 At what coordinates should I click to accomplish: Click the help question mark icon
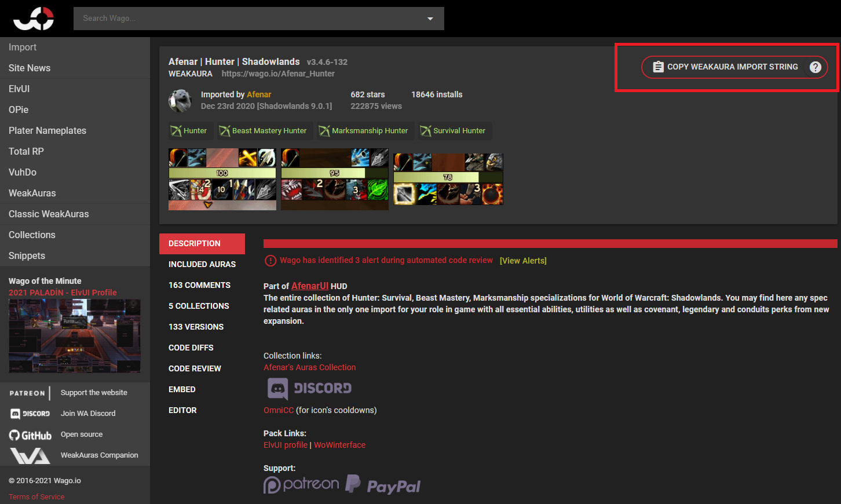(x=815, y=67)
